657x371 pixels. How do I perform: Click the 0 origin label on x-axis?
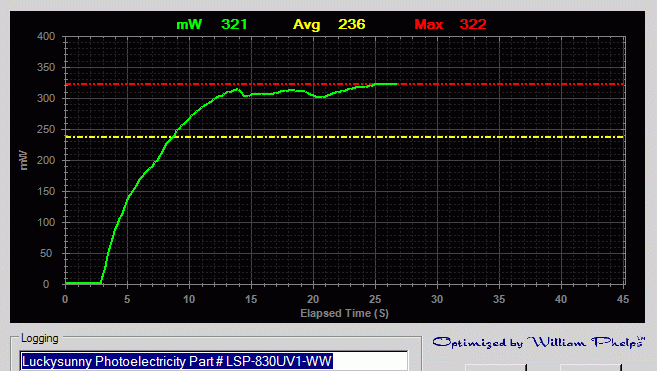point(65,299)
